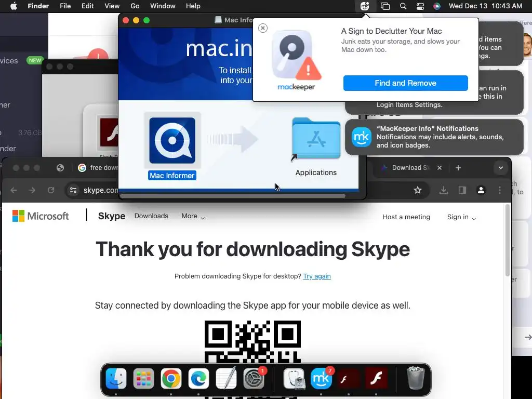Dismiss the MacKeeper declutter popup

tap(262, 28)
